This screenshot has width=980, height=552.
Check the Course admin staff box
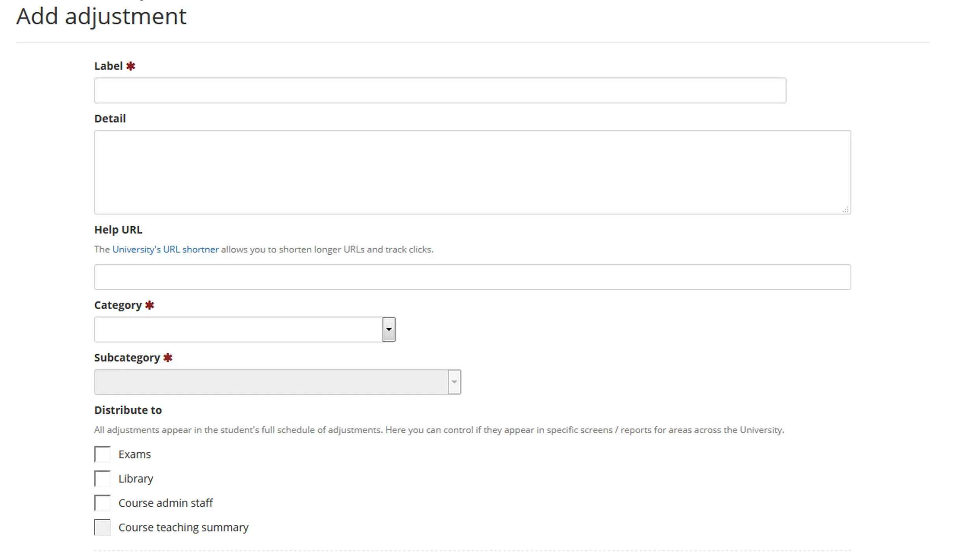102,503
